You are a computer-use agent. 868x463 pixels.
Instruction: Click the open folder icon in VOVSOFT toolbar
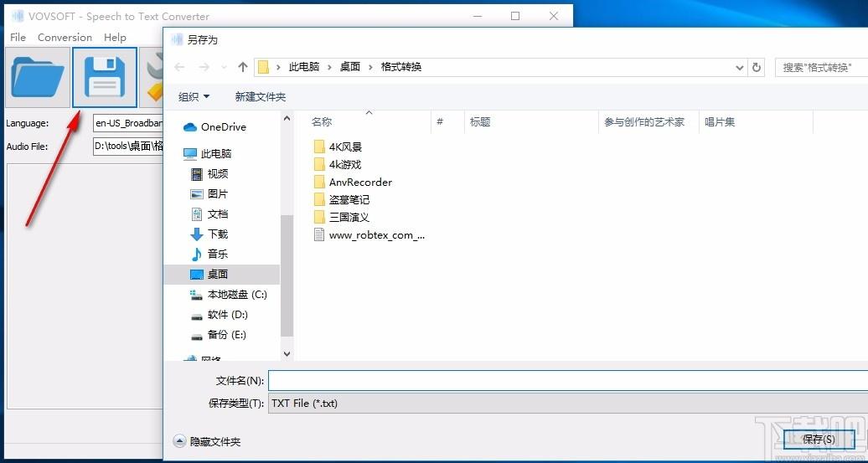37,77
